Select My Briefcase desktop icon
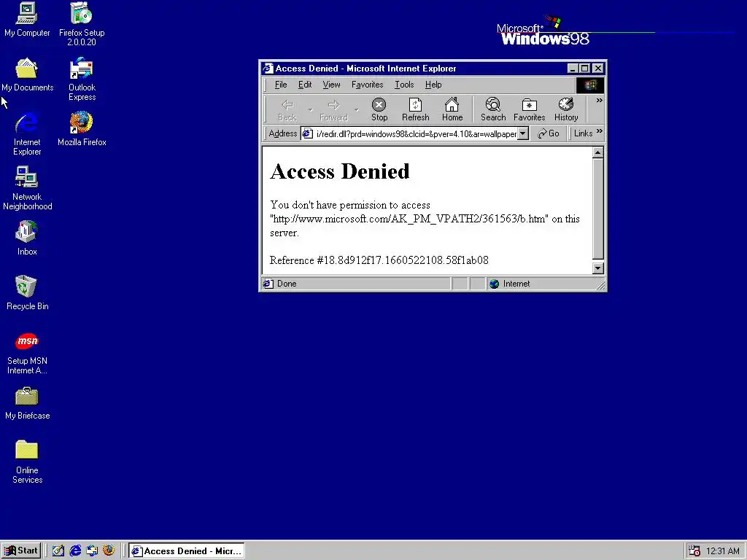Screen dimensions: 747x560 (27, 403)
